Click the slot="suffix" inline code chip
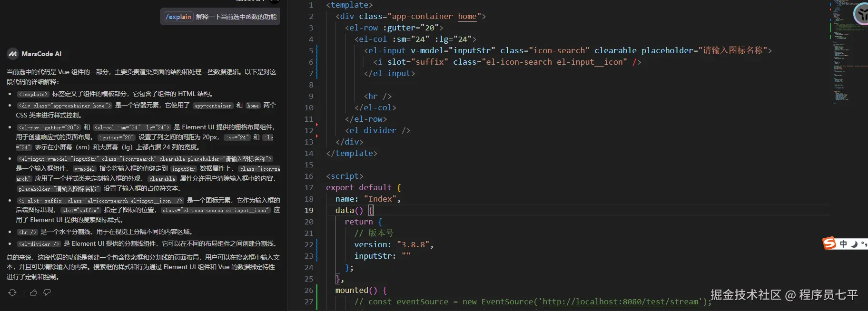The height and width of the screenshot is (311, 868). 80,210
